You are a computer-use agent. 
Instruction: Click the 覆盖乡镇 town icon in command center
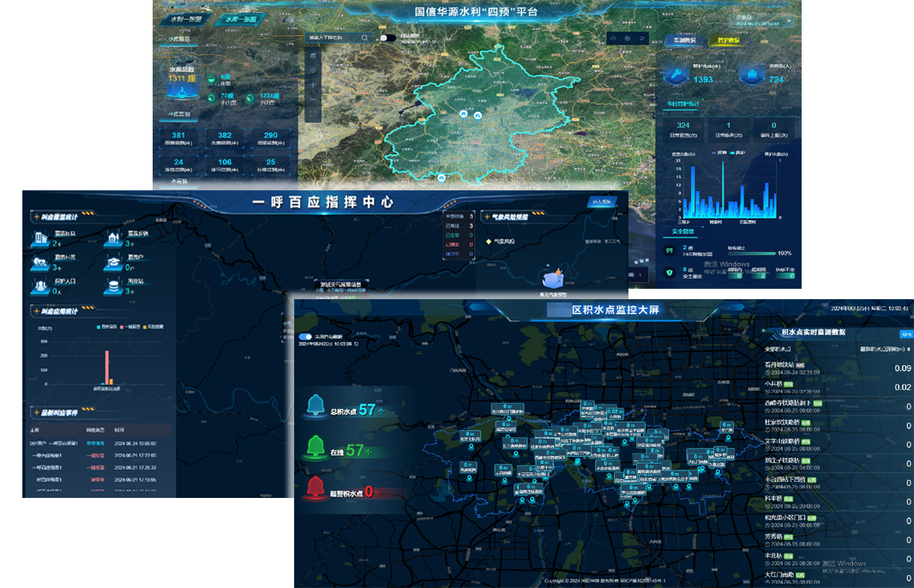[x=114, y=237]
